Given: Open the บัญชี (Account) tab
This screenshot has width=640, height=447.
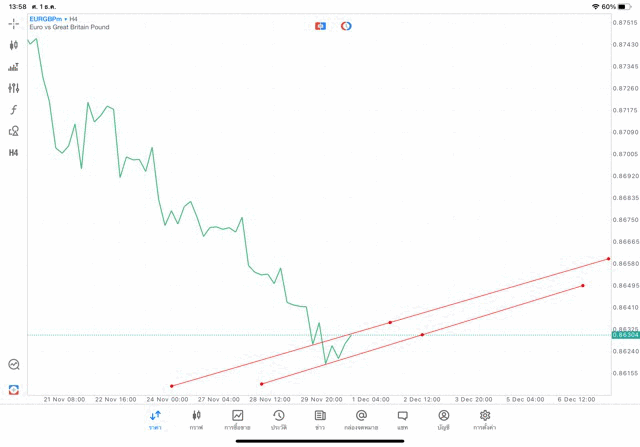Looking at the screenshot, I should pos(443,420).
